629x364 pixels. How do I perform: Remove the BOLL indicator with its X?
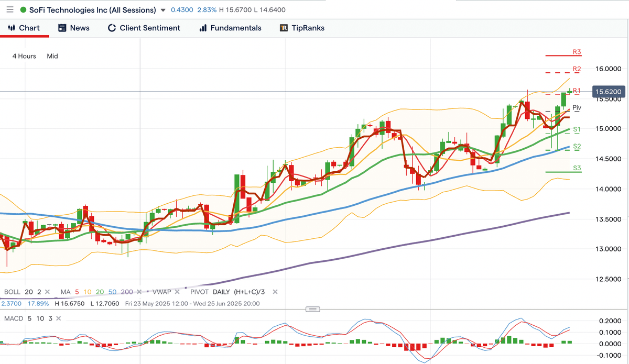[x=47, y=292]
